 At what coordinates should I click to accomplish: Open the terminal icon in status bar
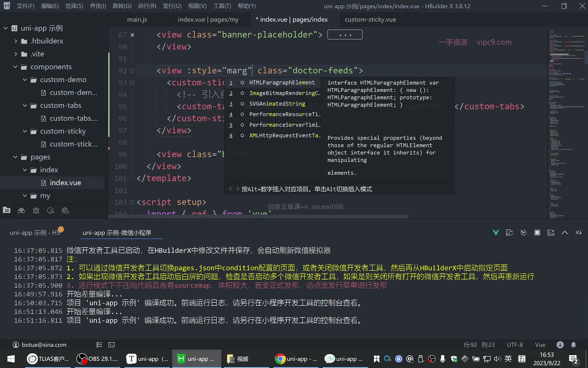[111, 345]
